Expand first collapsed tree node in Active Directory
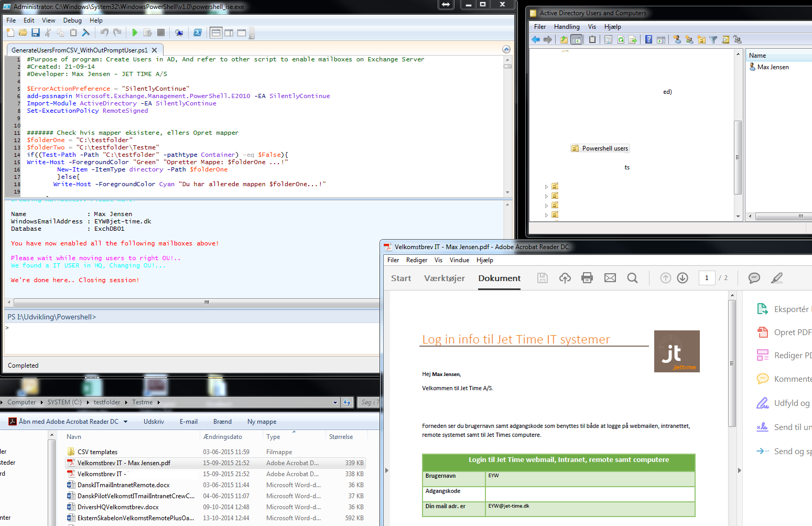The width and height of the screenshot is (812, 526). pyautogui.click(x=546, y=187)
